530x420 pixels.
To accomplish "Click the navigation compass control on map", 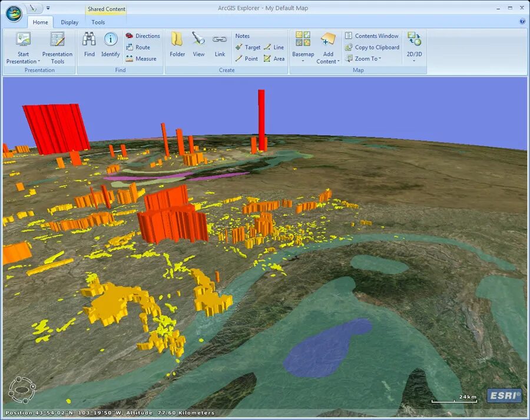I will click(x=22, y=390).
